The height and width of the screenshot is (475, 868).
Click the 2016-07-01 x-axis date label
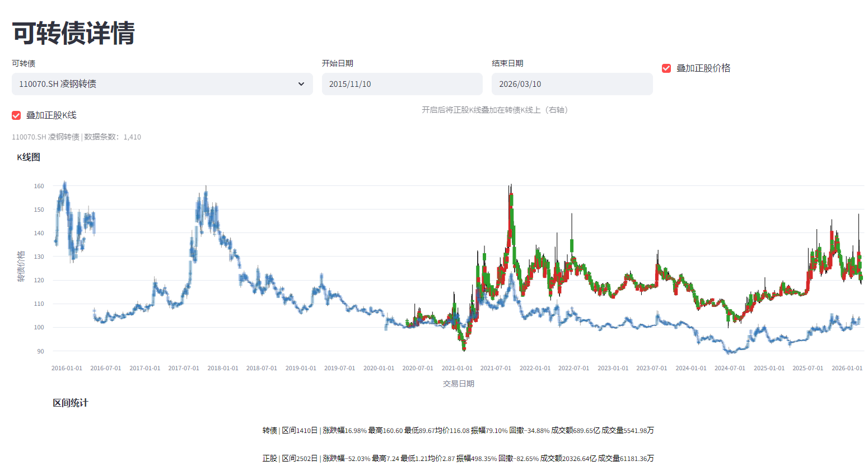[106, 368]
